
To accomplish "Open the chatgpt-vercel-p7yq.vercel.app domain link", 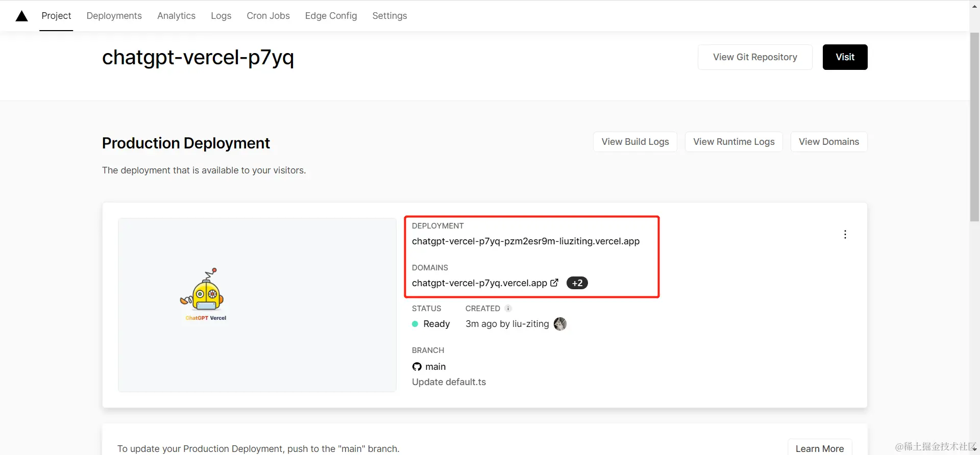I will [479, 283].
